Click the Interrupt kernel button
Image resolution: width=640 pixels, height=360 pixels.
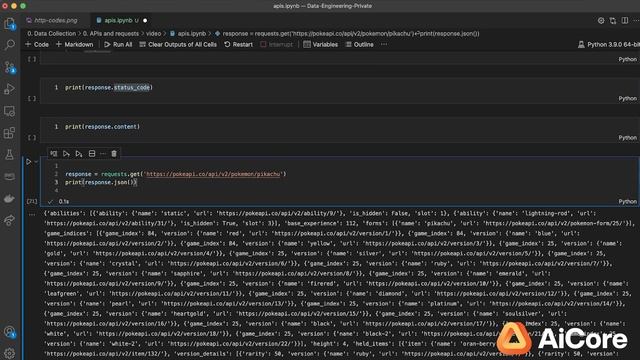pos(277,44)
